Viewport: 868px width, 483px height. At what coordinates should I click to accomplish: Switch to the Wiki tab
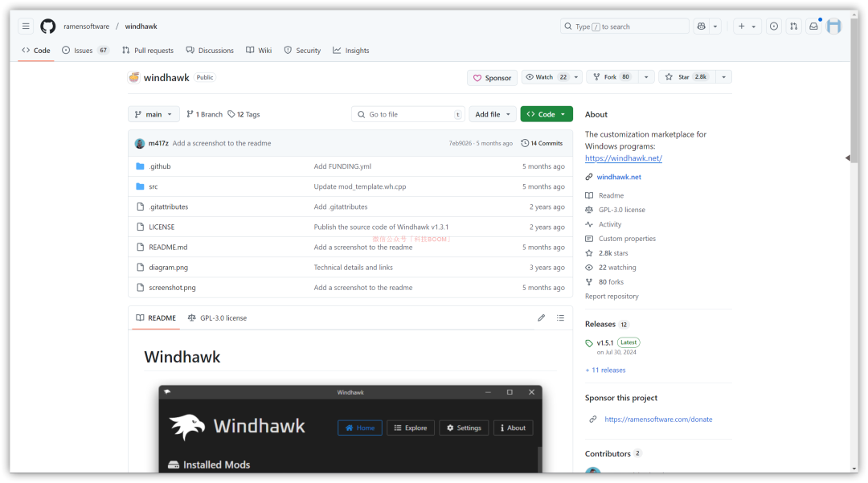(259, 51)
